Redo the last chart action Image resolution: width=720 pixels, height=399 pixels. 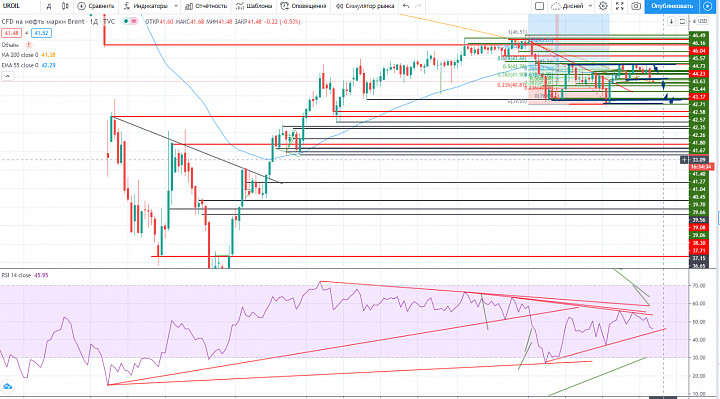click(418, 6)
